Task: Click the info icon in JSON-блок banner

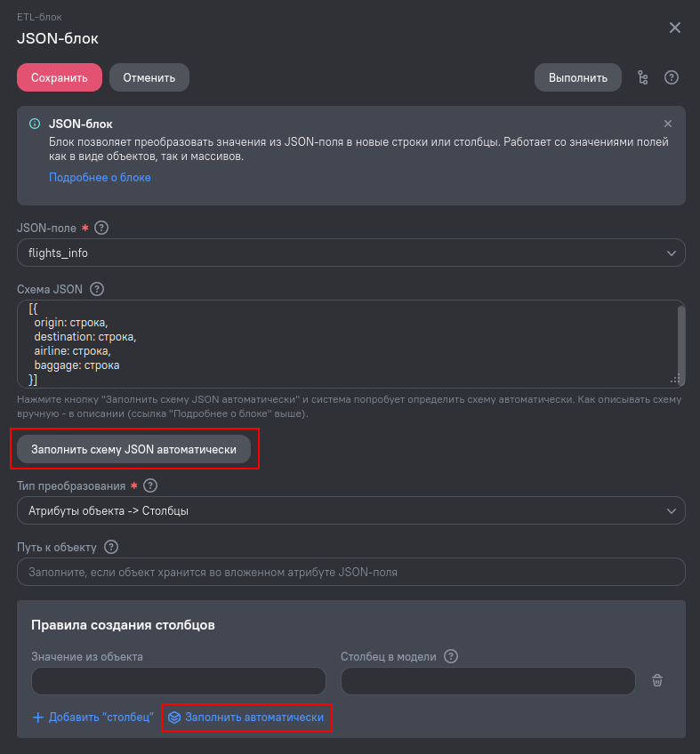Action: click(x=35, y=124)
